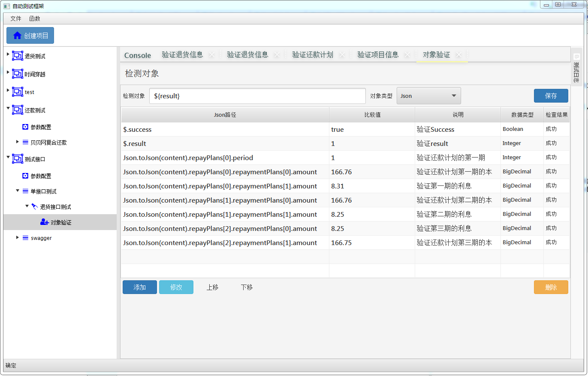
Task: Click the 验证Success description cell
Action: pos(458,129)
